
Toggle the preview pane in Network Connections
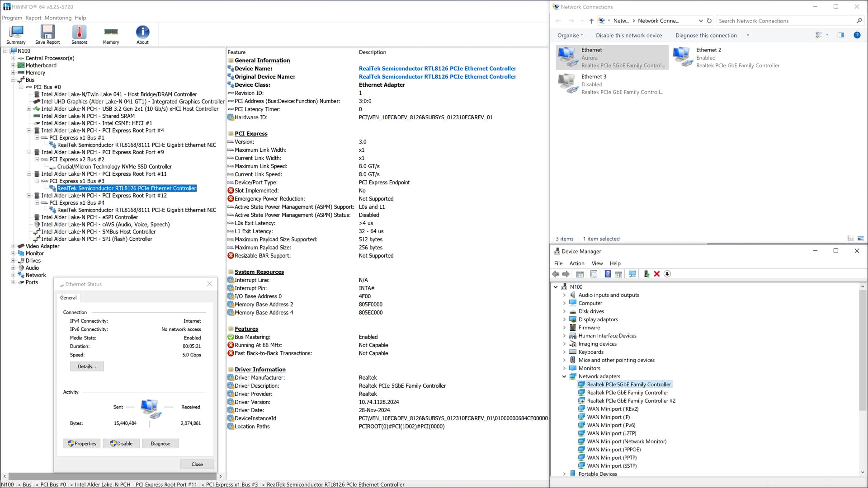841,35
